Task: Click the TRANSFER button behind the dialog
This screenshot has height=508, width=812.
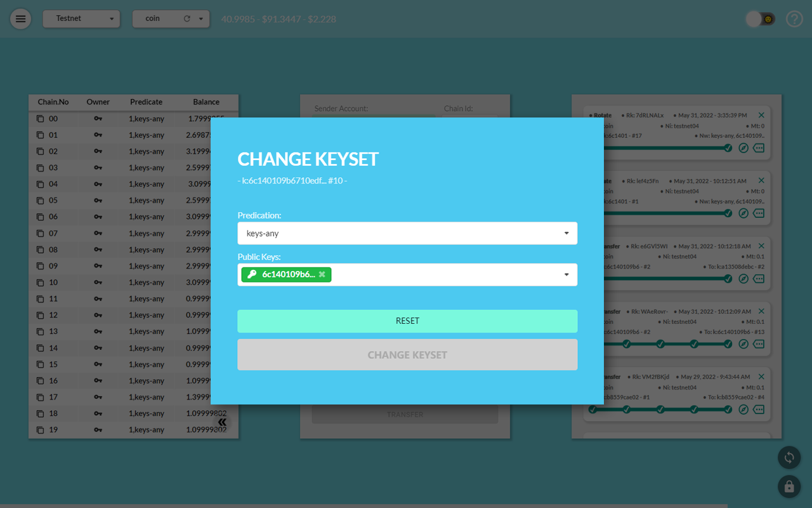Action: (x=405, y=414)
